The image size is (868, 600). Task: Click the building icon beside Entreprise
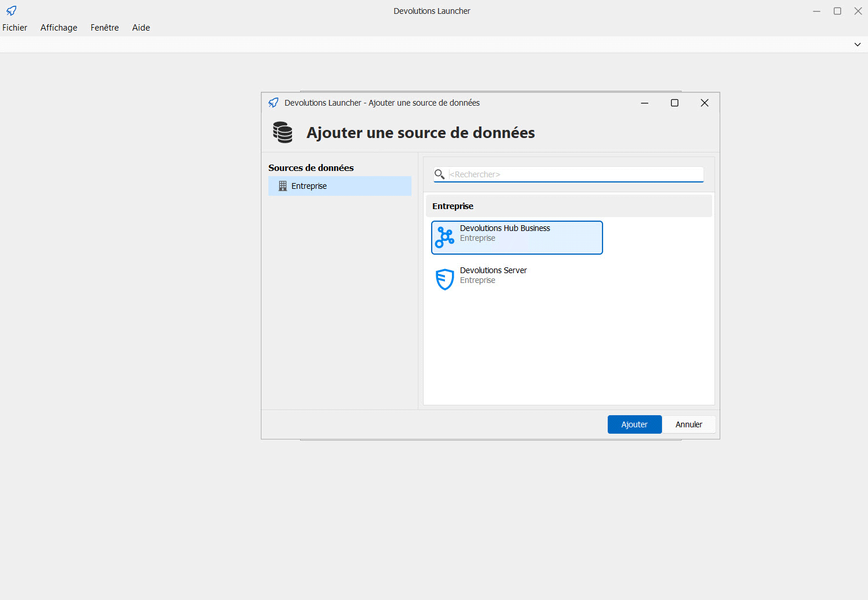tap(283, 186)
